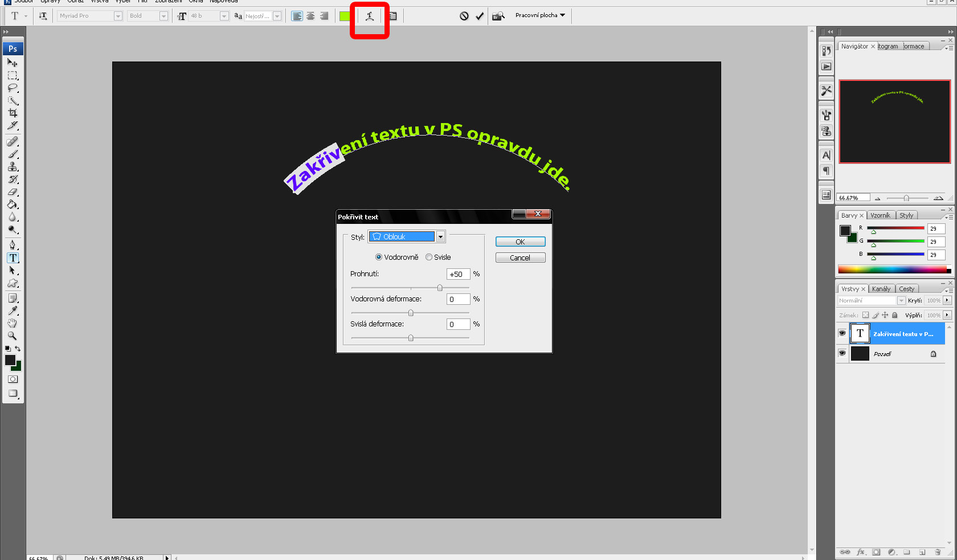Click the Prohnutí percentage input field

[458, 274]
